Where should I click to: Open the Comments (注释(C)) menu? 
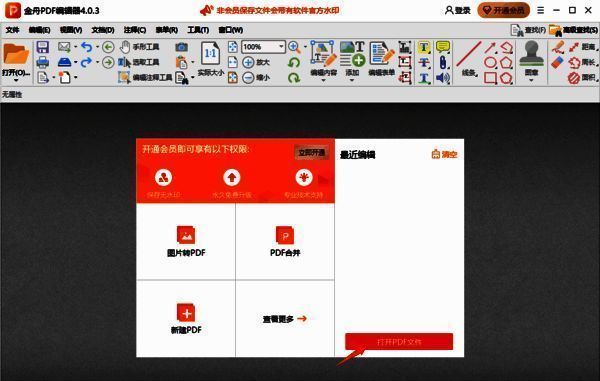tap(135, 30)
